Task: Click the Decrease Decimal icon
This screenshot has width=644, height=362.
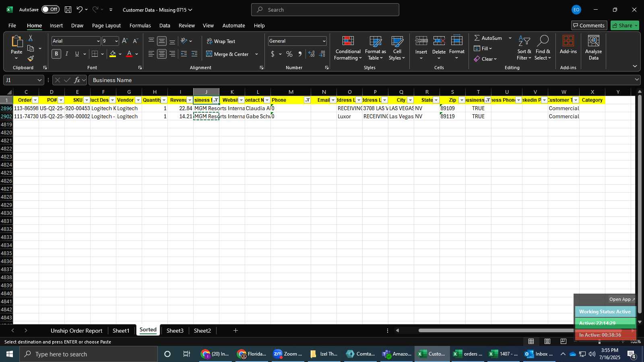Action: 322,54
